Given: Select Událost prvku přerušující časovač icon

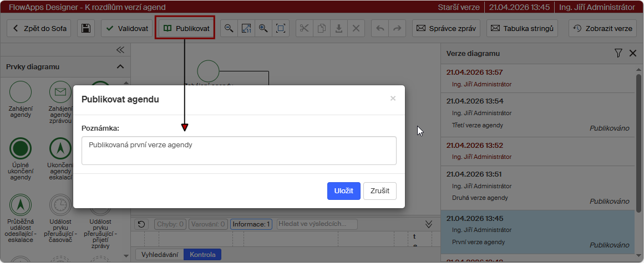Looking at the screenshot, I should coord(60,205).
